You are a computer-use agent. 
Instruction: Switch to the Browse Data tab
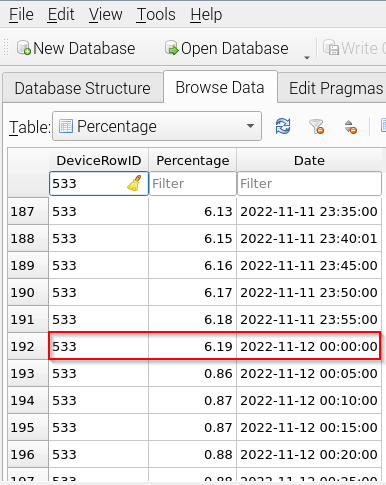coord(220,87)
